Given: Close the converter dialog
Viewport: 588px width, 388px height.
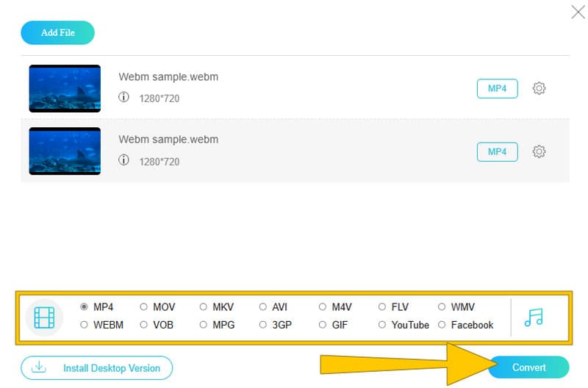Looking at the screenshot, I should coord(578,12).
